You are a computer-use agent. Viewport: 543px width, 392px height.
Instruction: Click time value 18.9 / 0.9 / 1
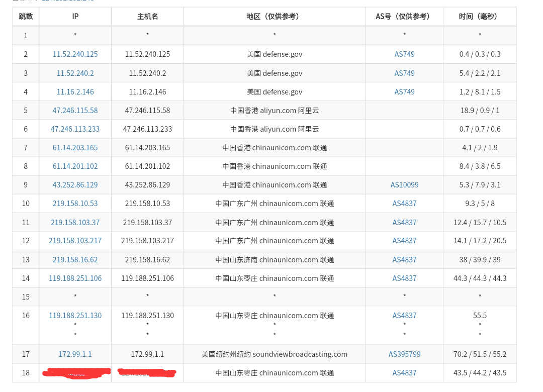pos(480,111)
